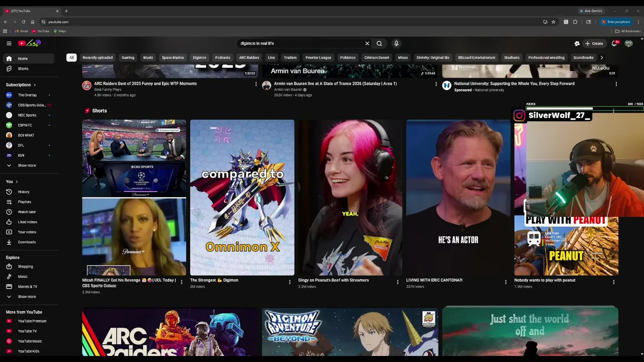Expand the Subscriptions section header
Image resolution: width=644 pixels, height=362 pixels.
pos(21,84)
